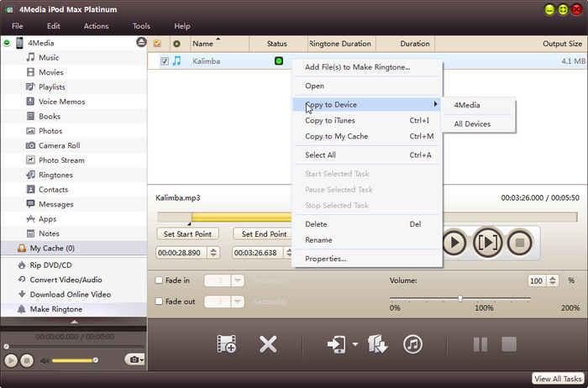Click the eject icon beside 4Media device
Screen dimensions: 588x388
pyautogui.click(x=140, y=43)
